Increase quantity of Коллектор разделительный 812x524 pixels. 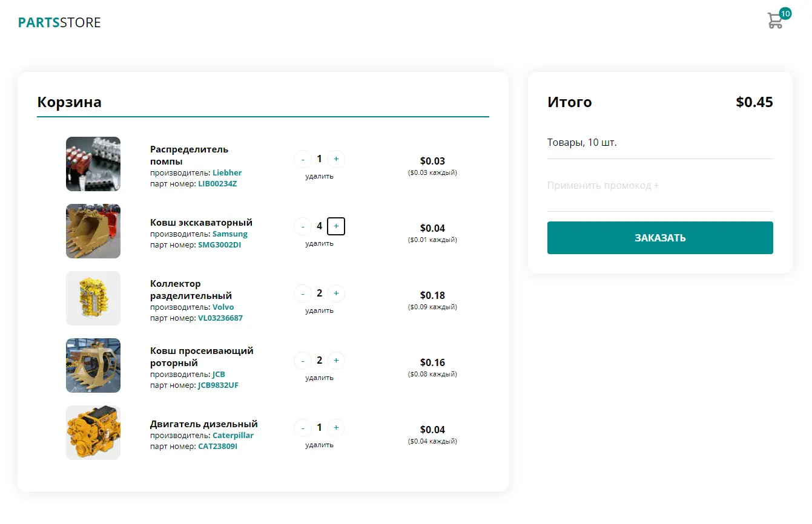coord(336,293)
